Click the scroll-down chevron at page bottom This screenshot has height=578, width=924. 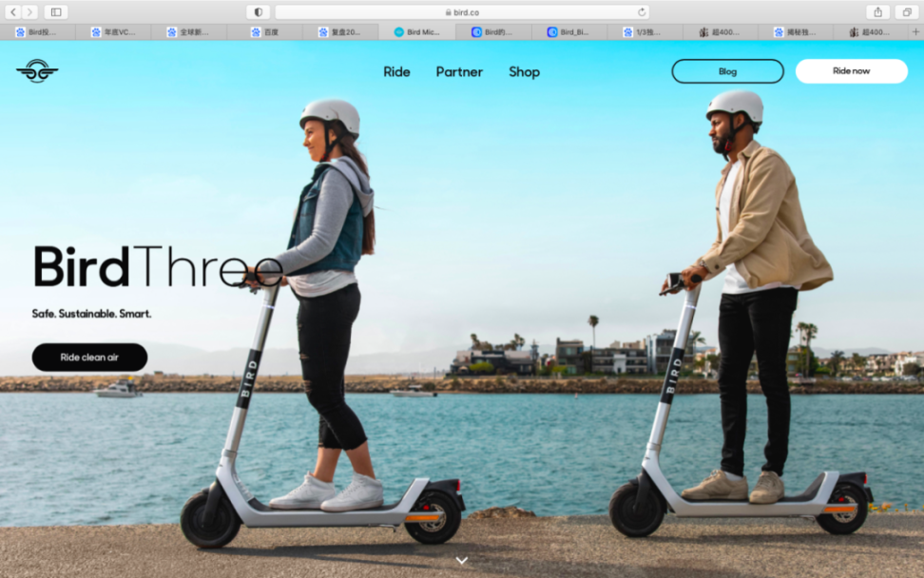462,561
